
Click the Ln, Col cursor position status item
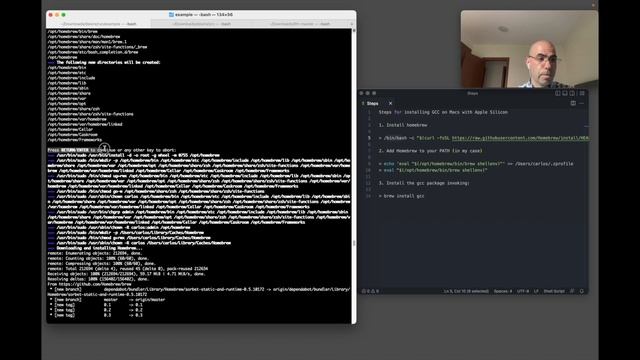pos(466,291)
